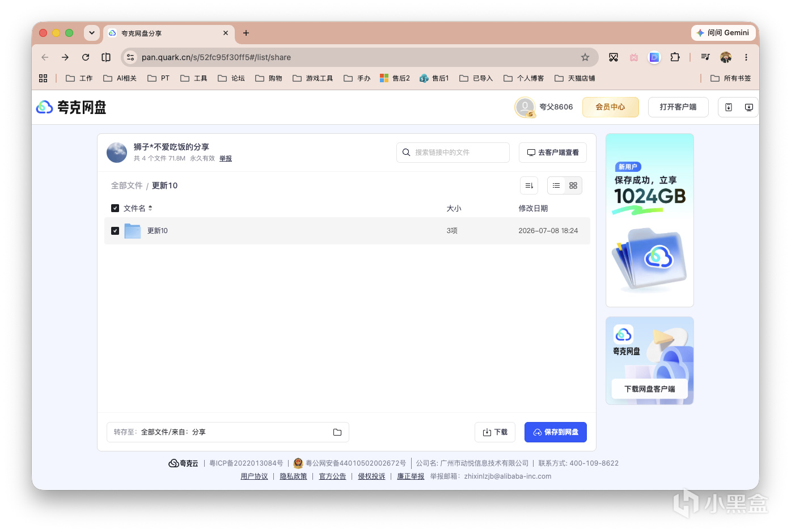Switch to grid view icon
The height and width of the screenshot is (532, 791).
pyautogui.click(x=573, y=185)
